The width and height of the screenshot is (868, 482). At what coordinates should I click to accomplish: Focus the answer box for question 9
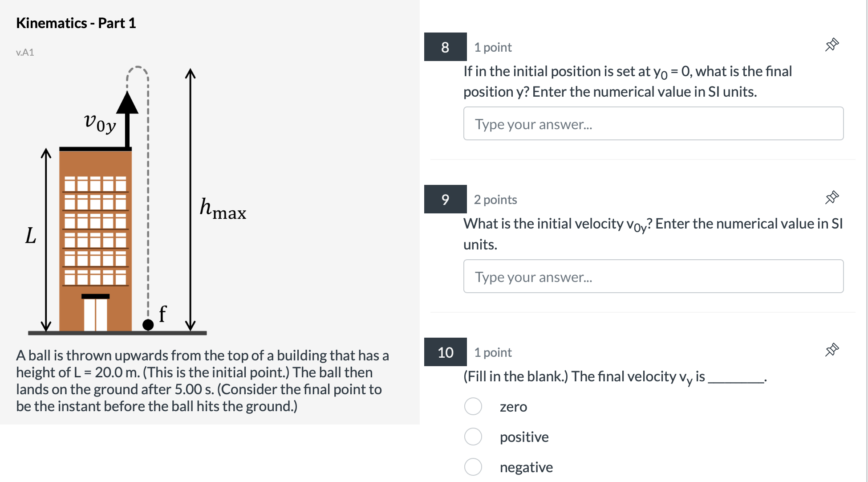tap(653, 277)
